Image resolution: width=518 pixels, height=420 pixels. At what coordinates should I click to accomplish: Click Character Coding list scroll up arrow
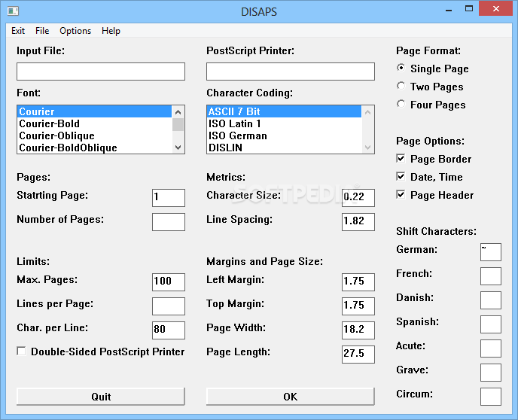367,112
